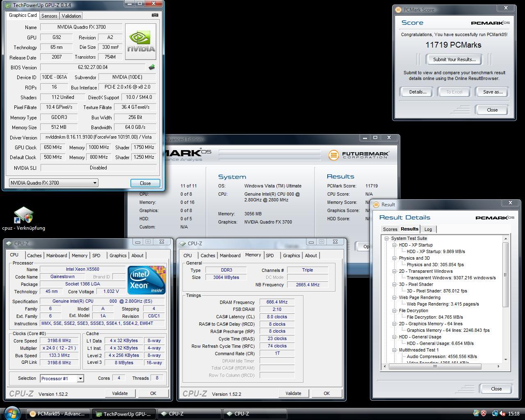Click Save as... in PCMark Score
This screenshot has height=420, width=525.
(x=493, y=92)
